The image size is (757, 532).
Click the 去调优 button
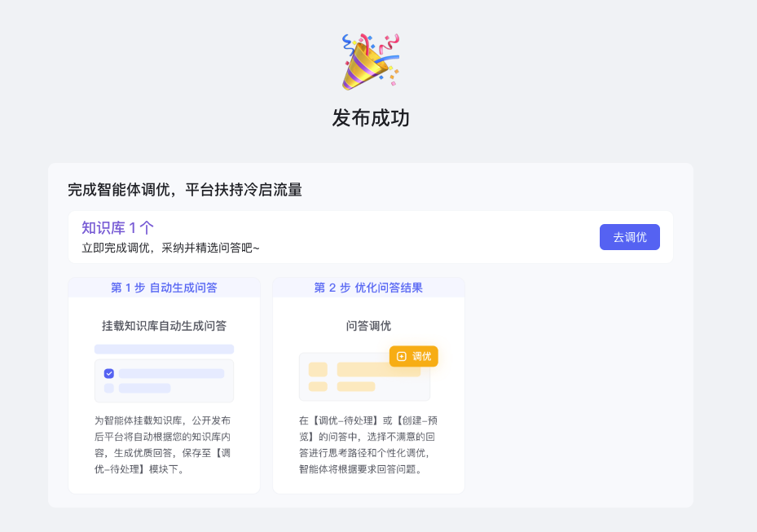tap(629, 236)
